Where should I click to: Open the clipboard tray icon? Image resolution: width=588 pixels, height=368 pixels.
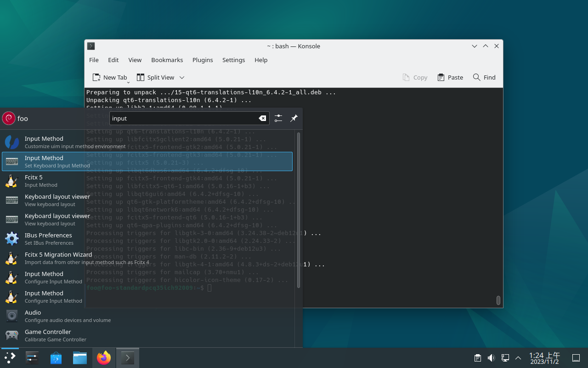478,358
